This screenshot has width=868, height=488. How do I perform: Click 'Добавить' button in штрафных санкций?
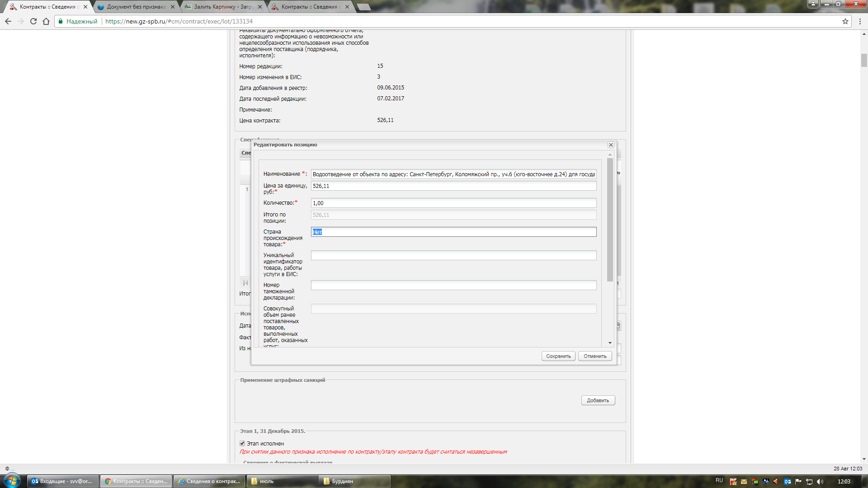(x=598, y=400)
